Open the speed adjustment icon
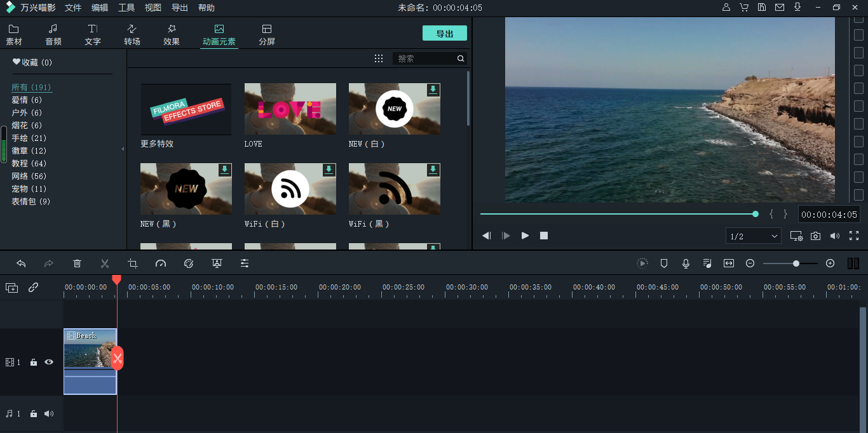The width and height of the screenshot is (868, 433). click(160, 263)
